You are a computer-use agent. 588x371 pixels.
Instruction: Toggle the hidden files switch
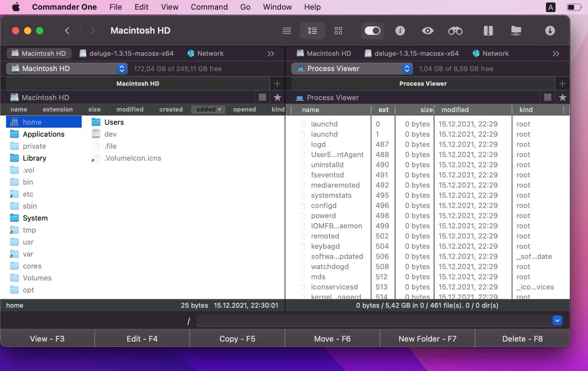click(373, 31)
